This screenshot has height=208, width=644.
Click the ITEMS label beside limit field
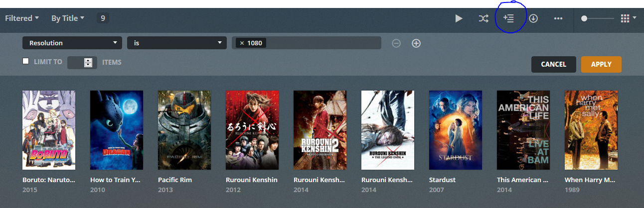112,62
